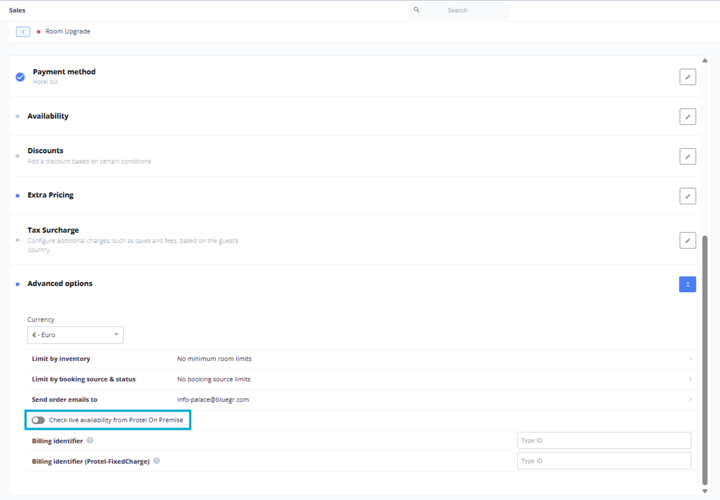The image size is (720, 500).
Task: Collapse the Advanced options section
Action: pos(687,284)
